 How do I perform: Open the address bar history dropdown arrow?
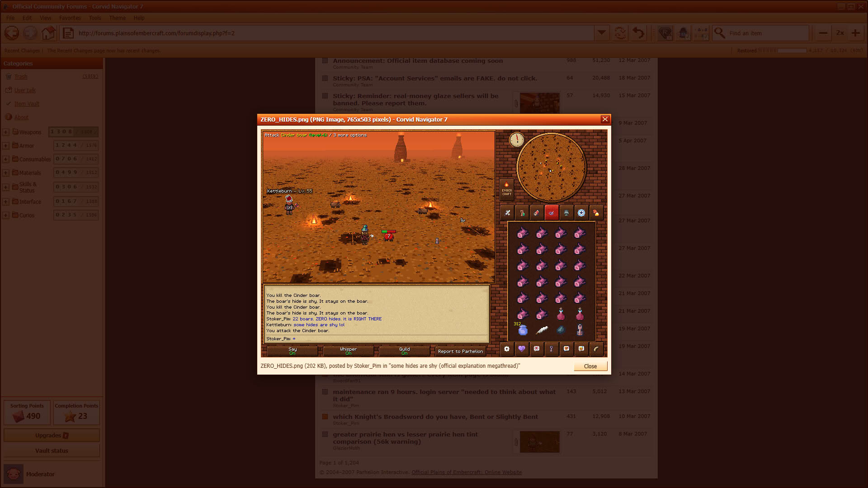pyautogui.click(x=601, y=33)
